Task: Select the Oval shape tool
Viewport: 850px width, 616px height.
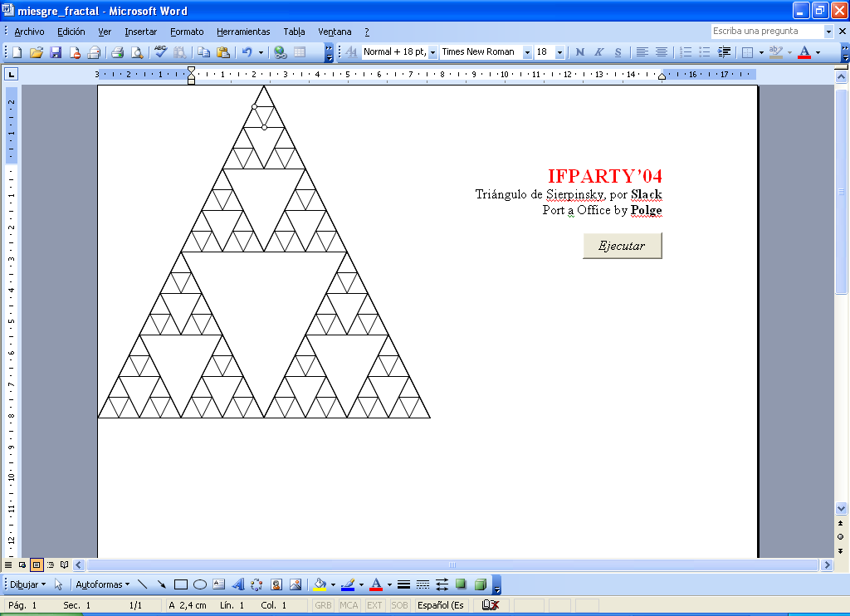Action: pyautogui.click(x=200, y=584)
